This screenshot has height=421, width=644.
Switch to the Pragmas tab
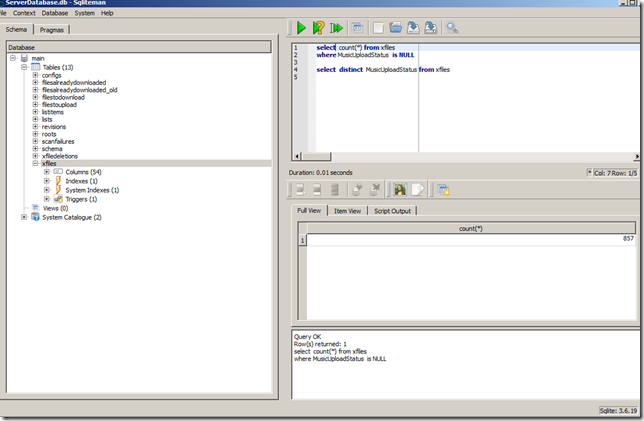coord(52,30)
